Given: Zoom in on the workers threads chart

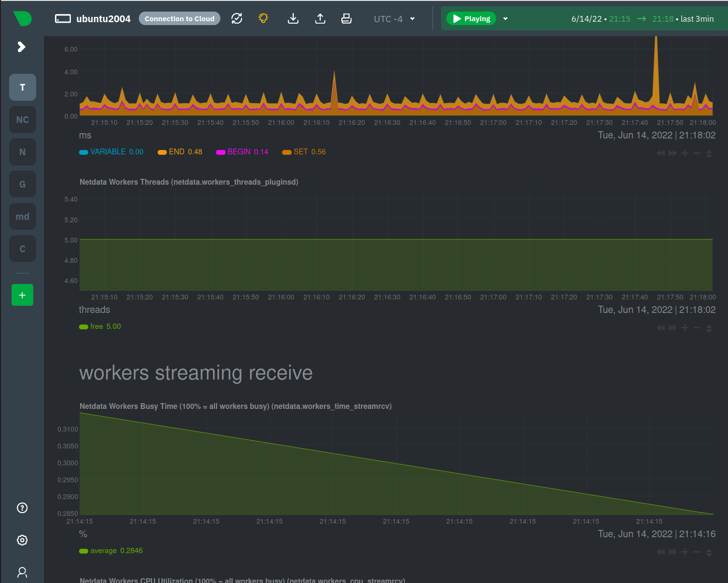Looking at the screenshot, I should click(685, 328).
